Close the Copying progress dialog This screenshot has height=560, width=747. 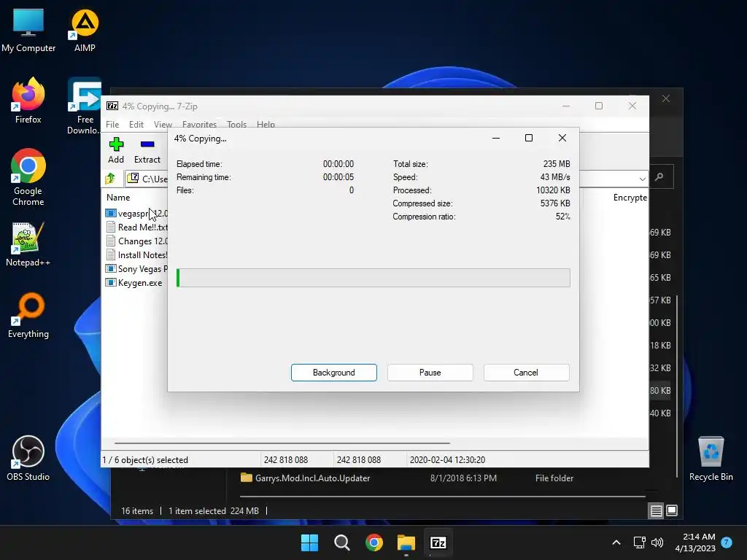(562, 138)
